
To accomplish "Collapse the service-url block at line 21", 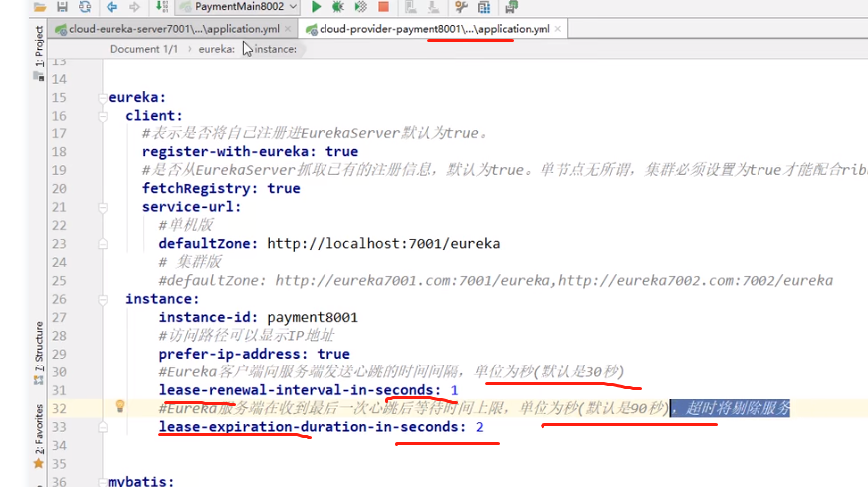I will [103, 207].
